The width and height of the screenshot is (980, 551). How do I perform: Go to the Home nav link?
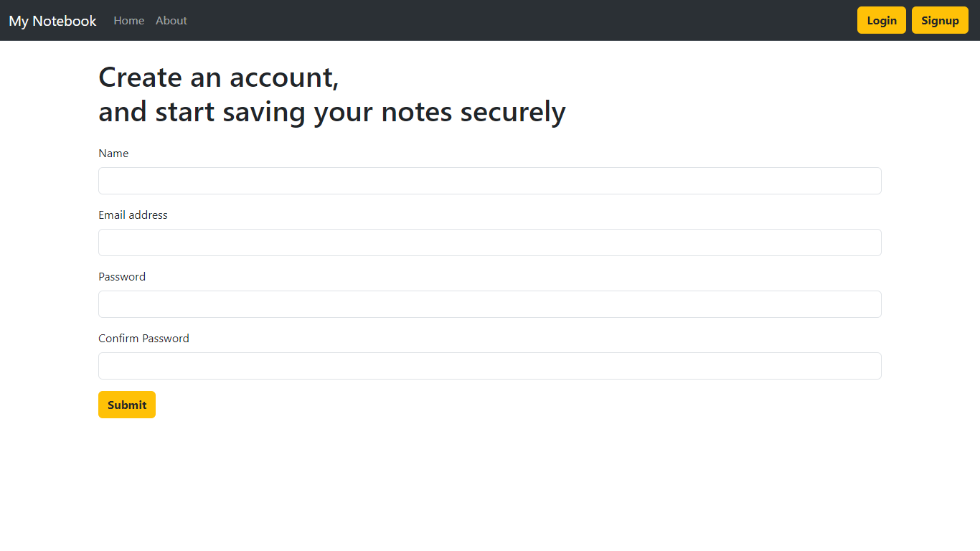pyautogui.click(x=129, y=21)
